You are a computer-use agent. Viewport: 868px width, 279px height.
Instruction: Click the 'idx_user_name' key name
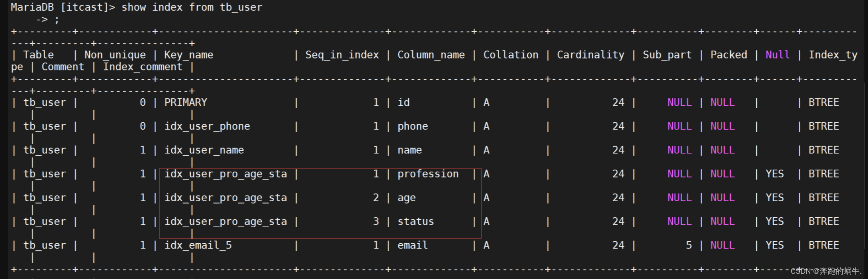[x=204, y=150]
